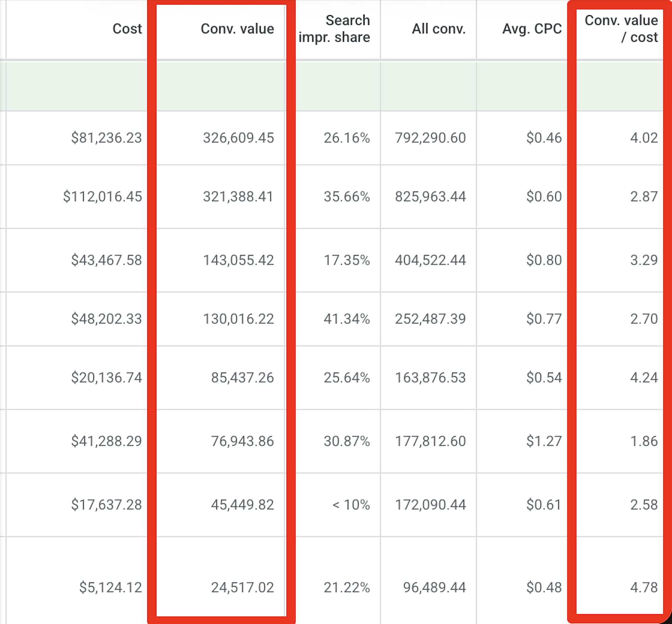Select the $81,236.23 cost cell
Image resolution: width=672 pixels, height=624 pixels.
[x=106, y=138]
